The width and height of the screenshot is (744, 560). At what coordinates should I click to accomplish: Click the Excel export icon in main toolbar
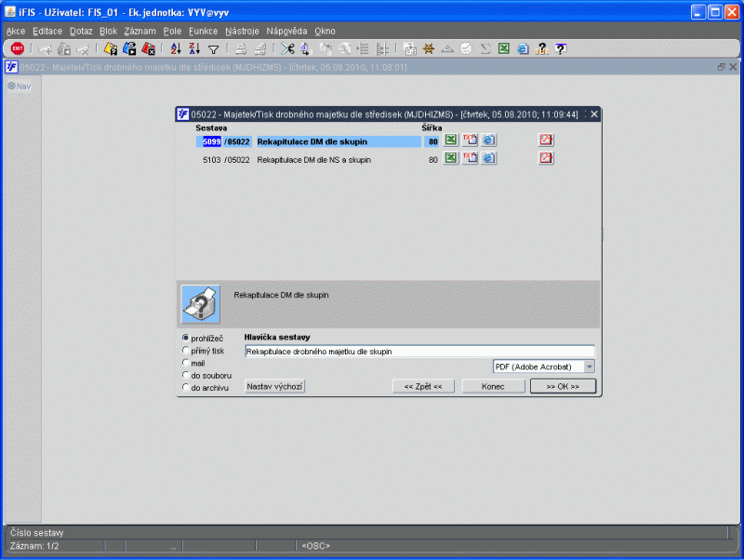[x=504, y=48]
